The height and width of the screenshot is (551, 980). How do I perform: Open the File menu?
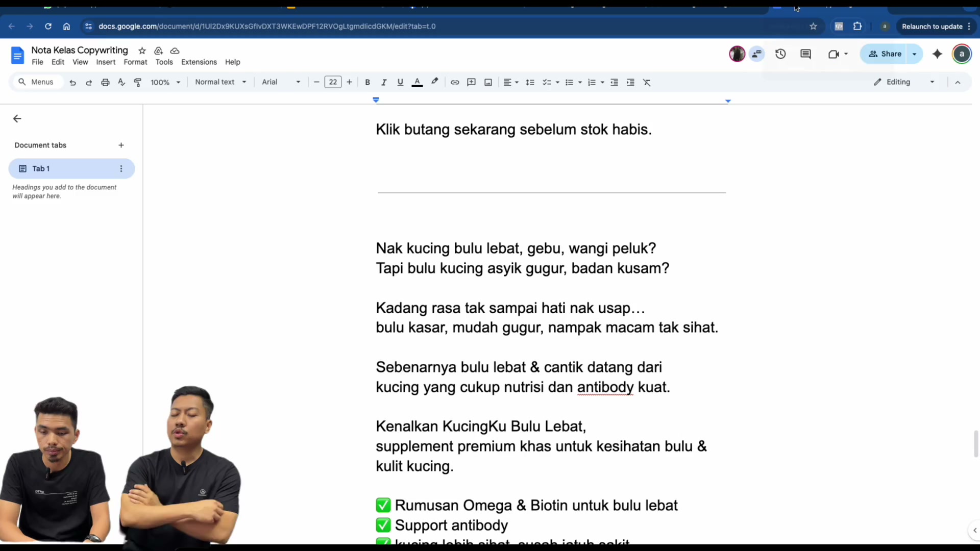click(37, 62)
